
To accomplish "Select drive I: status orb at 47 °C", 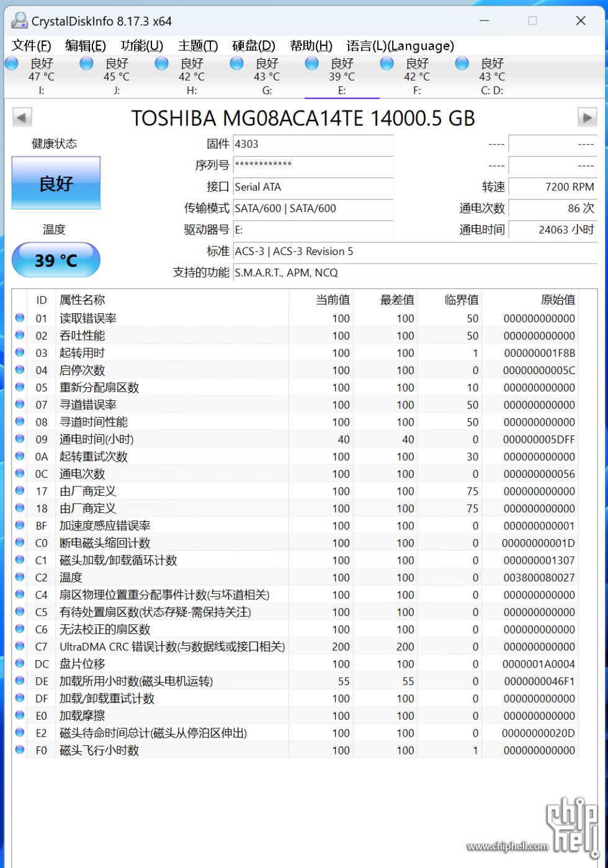I will (x=11, y=63).
